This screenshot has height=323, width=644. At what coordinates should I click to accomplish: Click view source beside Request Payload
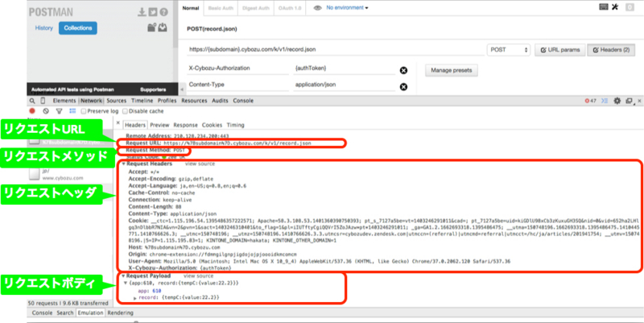(x=198, y=276)
